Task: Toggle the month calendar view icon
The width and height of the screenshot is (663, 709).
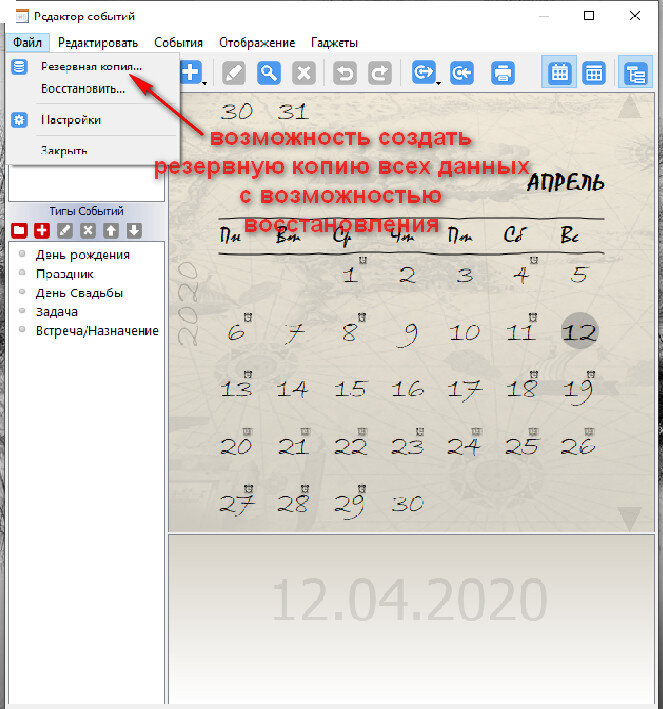Action: pyautogui.click(x=559, y=72)
